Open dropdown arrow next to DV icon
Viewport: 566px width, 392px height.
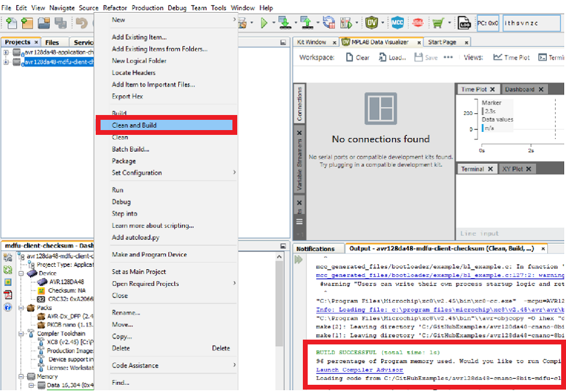point(382,23)
